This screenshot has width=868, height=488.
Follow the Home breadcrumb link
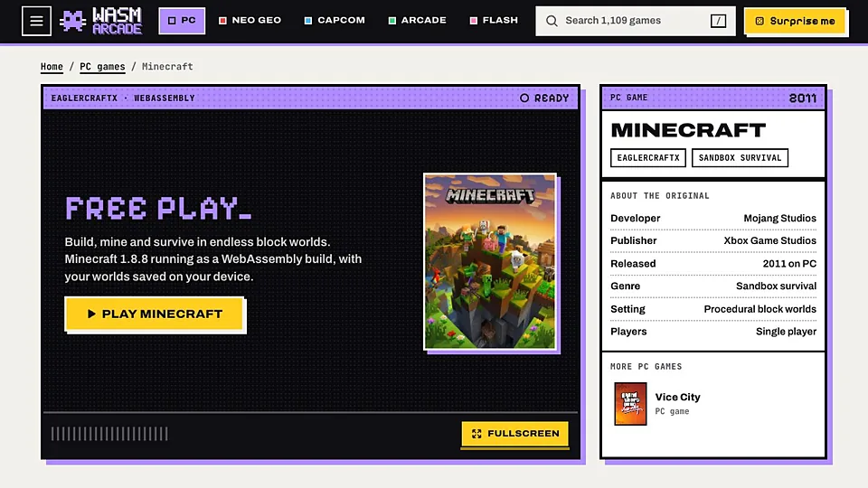click(52, 66)
